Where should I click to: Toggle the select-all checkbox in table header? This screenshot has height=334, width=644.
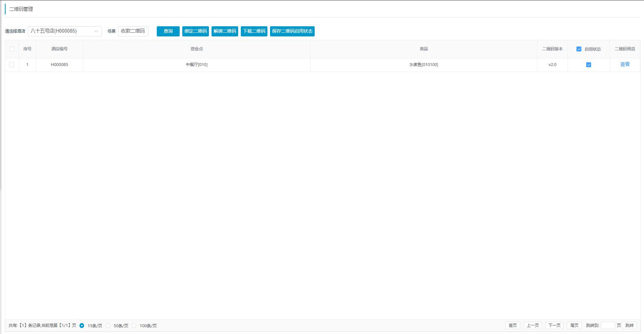click(12, 49)
